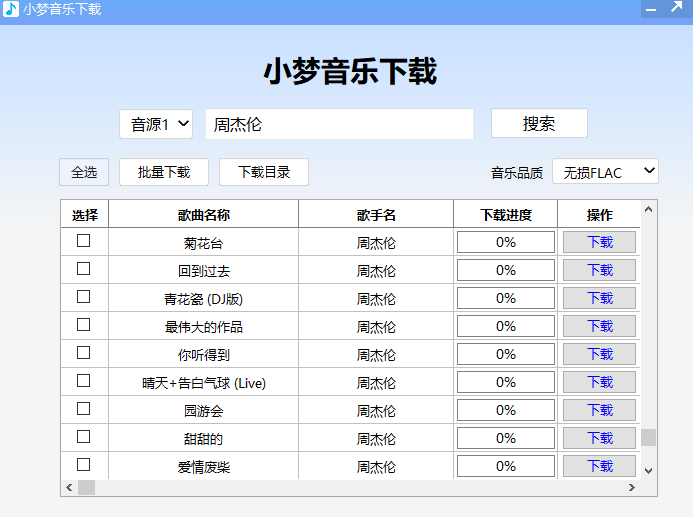The height and width of the screenshot is (517, 693).
Task: Open the 音源1 source dropdown
Action: [x=156, y=124]
